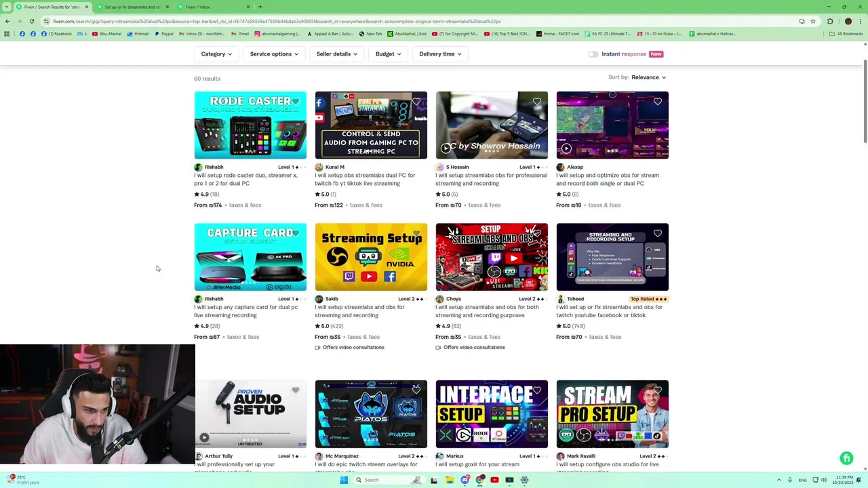Open Choya's Streamlabs and OBS thumbnail

pos(492,257)
